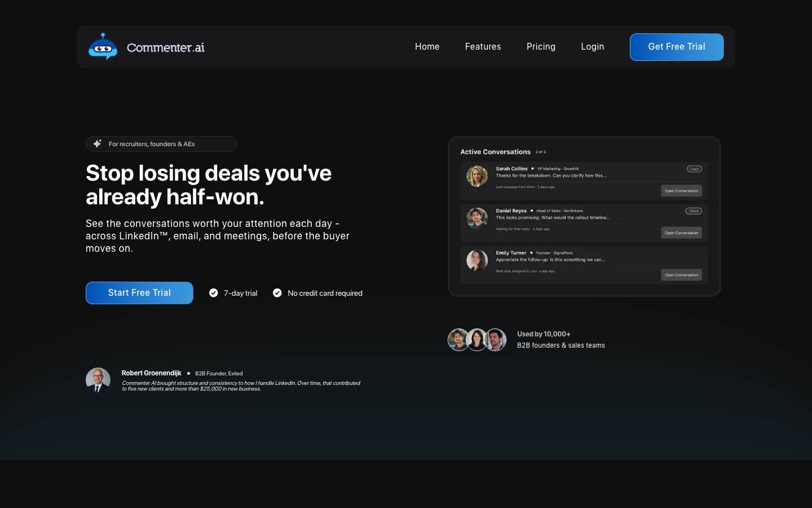Viewport: 812px width, 508px height.
Task: Click the 'Active Conversations' heading
Action: [x=495, y=152]
